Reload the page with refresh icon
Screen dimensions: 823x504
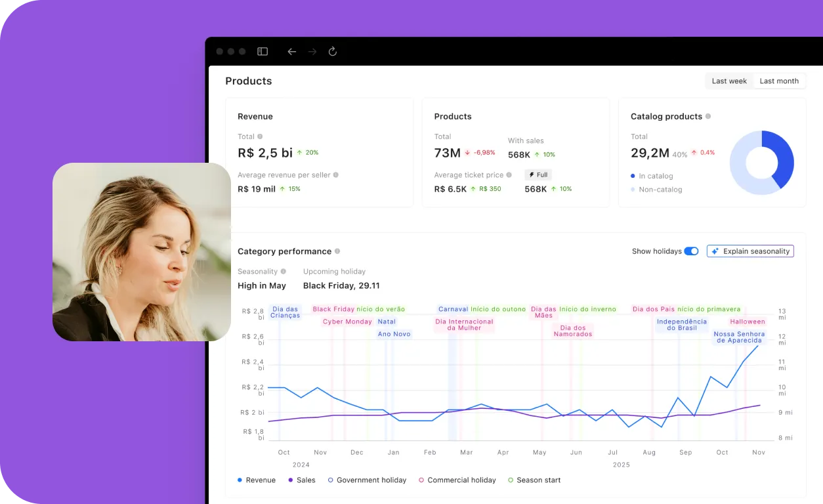pos(333,52)
